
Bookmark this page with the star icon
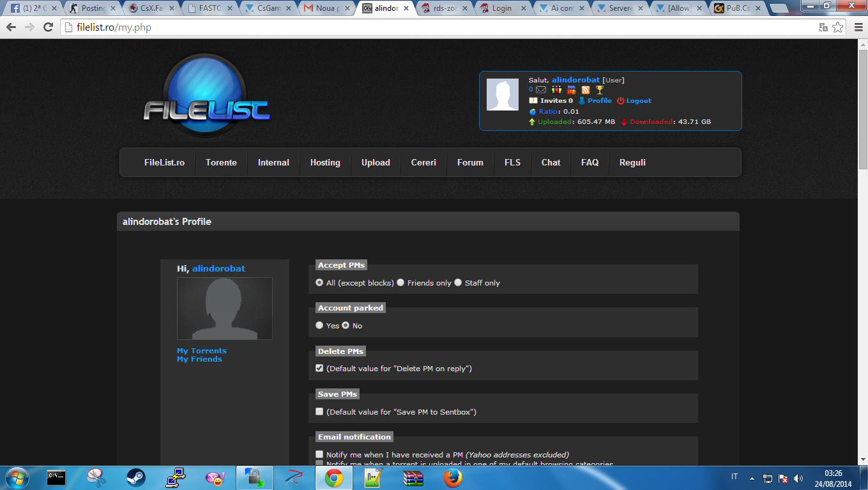click(x=837, y=27)
